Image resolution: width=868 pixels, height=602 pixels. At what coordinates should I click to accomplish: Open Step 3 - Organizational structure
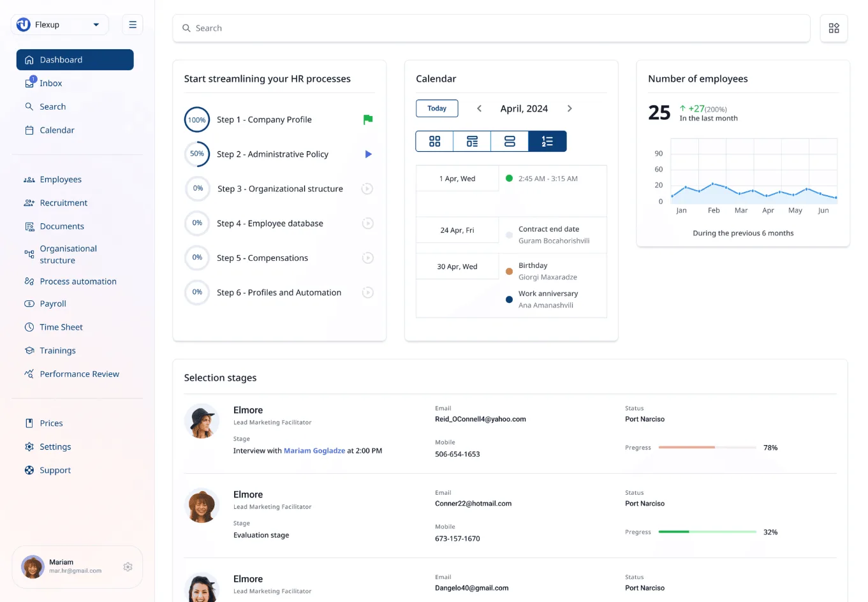(x=280, y=189)
